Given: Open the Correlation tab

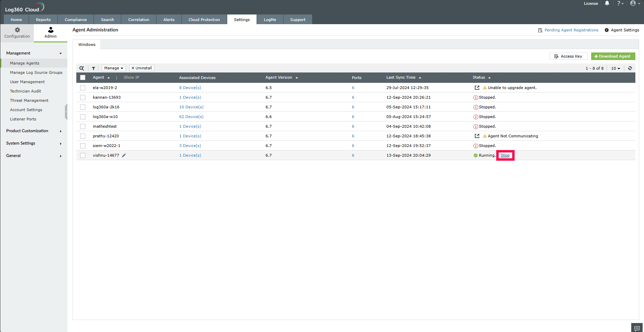Looking at the screenshot, I should [138, 20].
